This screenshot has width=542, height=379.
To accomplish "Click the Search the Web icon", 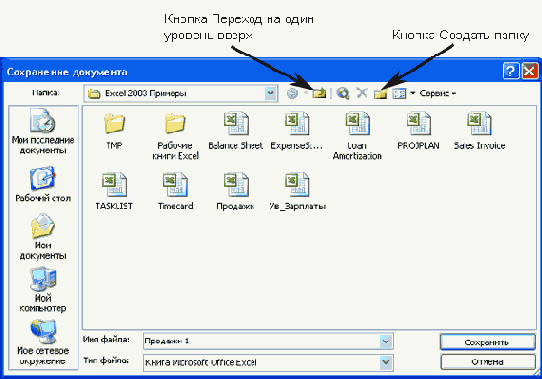I will click(343, 93).
